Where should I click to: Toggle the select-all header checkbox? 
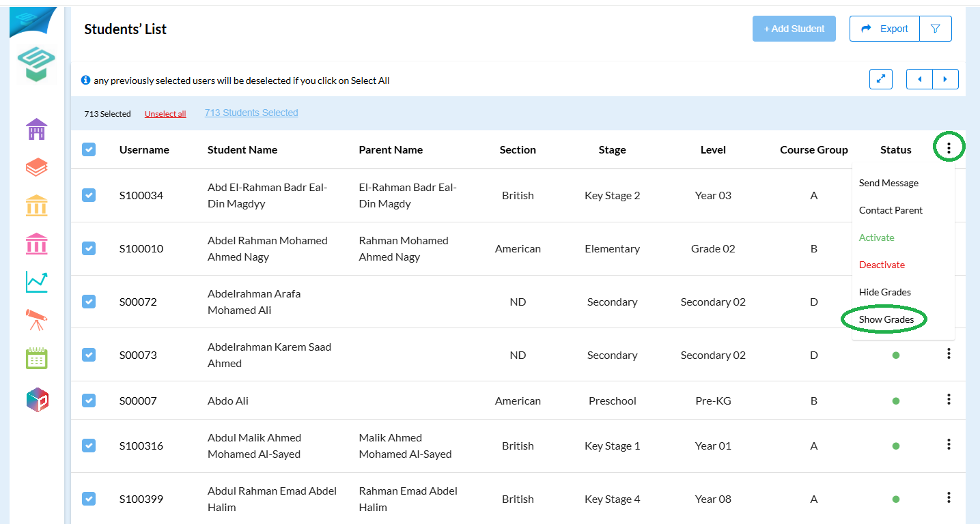click(89, 149)
